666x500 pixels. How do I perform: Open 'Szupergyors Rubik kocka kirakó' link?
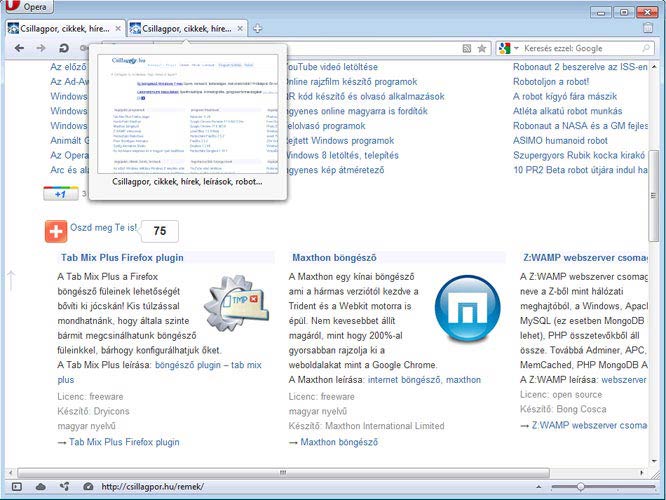579,155
